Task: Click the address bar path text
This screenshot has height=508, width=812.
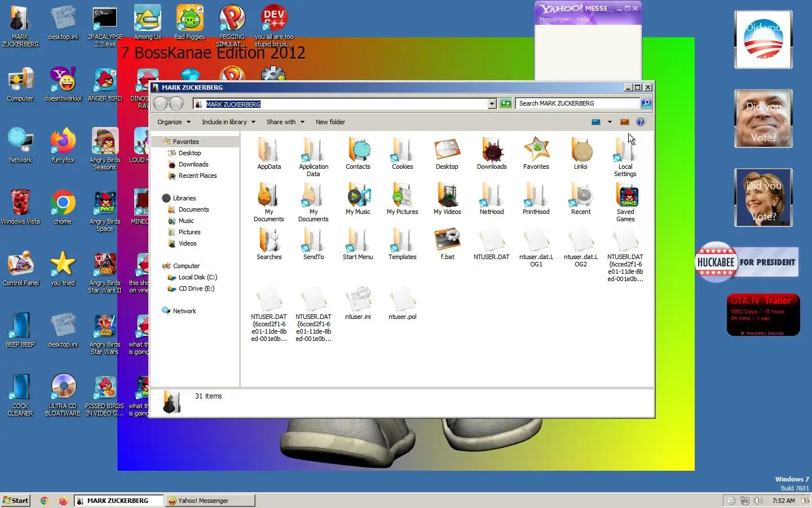Action: tap(233, 104)
